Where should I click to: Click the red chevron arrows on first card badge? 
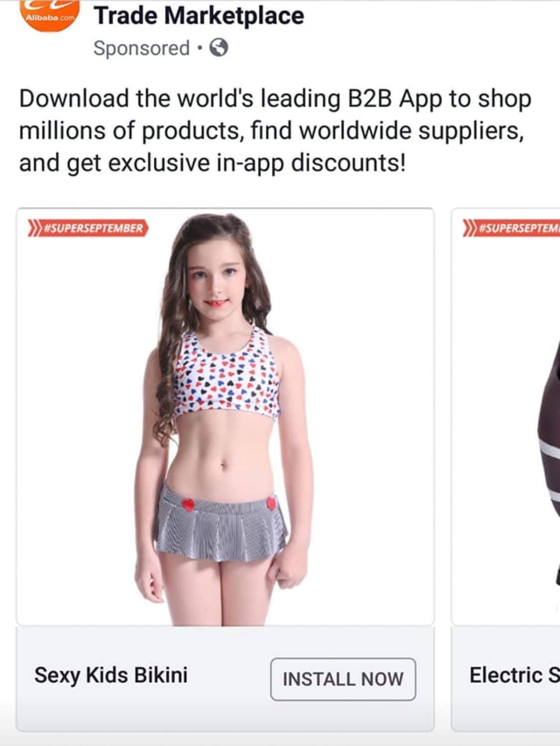coord(34,228)
